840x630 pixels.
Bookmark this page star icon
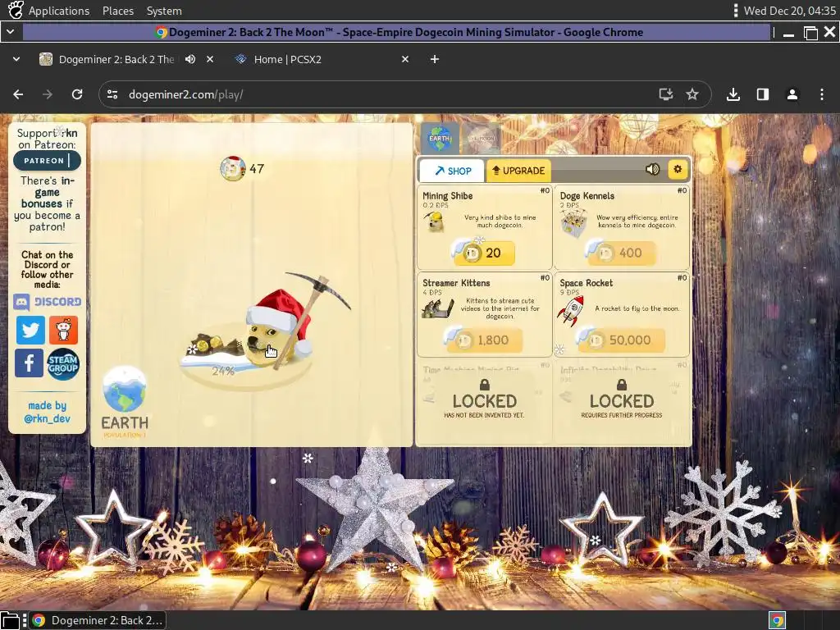pyautogui.click(x=692, y=94)
